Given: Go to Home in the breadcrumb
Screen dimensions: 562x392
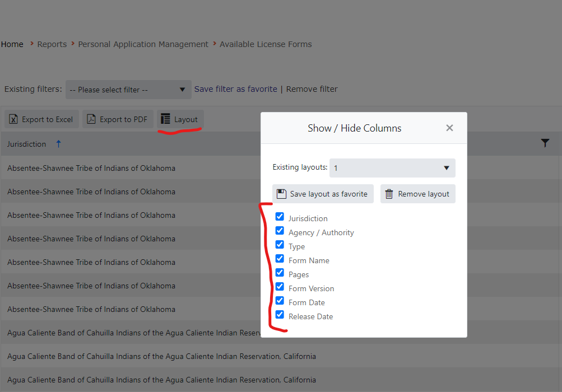Looking at the screenshot, I should pos(12,44).
